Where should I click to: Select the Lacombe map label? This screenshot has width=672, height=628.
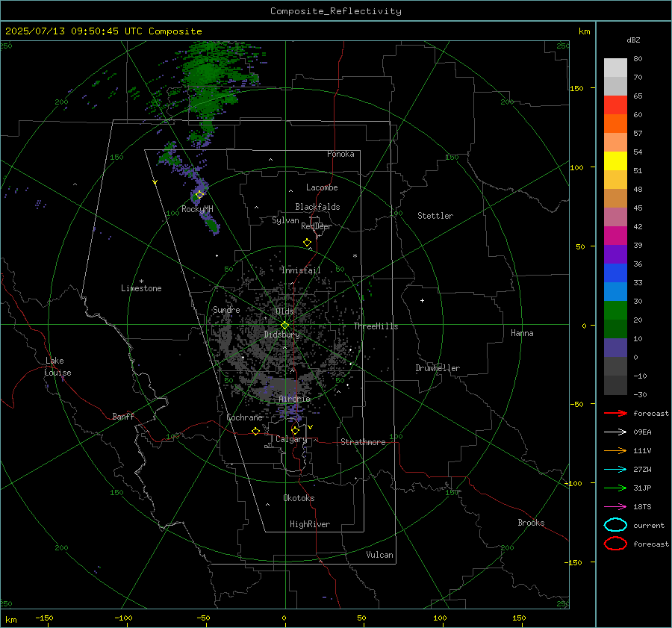click(322, 187)
